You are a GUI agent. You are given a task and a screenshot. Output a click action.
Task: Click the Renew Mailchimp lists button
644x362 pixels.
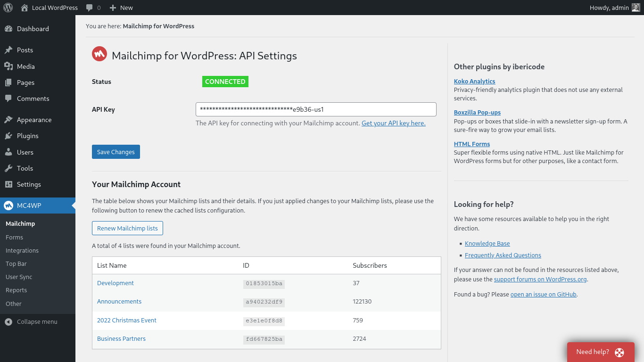tap(127, 228)
